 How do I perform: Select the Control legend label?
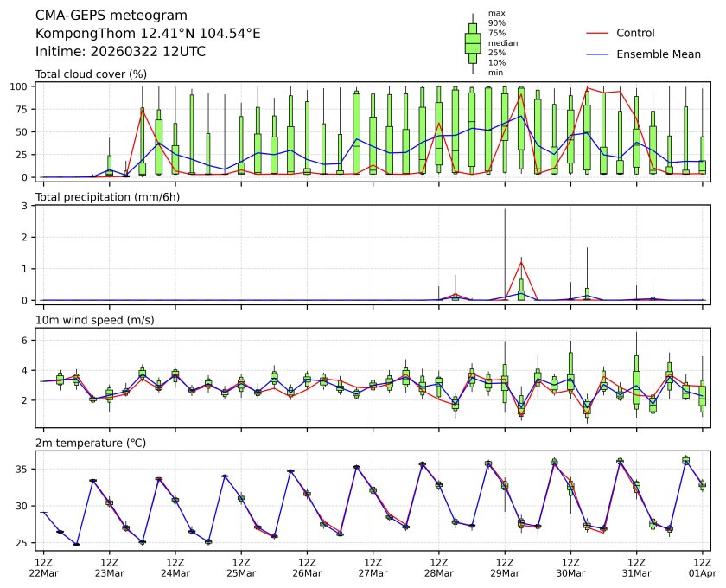point(635,33)
